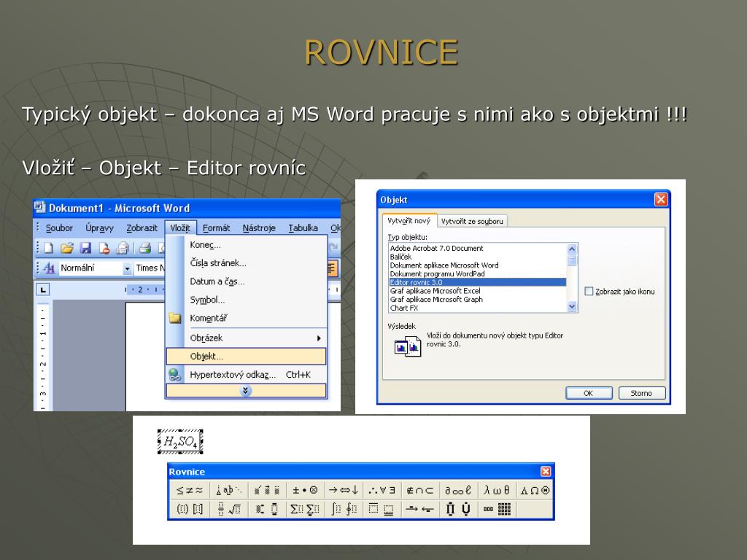Image resolution: width=747 pixels, height=560 pixels.
Task: Select Graf aplikace Microsoft Excel entry
Action: point(477,291)
